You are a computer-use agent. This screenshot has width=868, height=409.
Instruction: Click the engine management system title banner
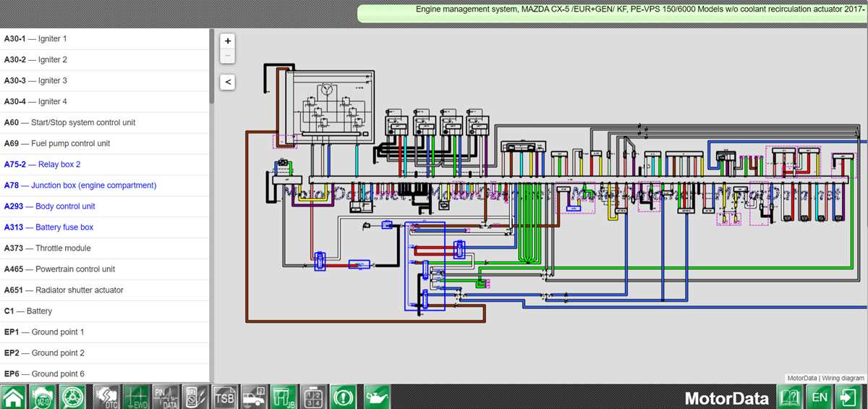tap(613, 13)
